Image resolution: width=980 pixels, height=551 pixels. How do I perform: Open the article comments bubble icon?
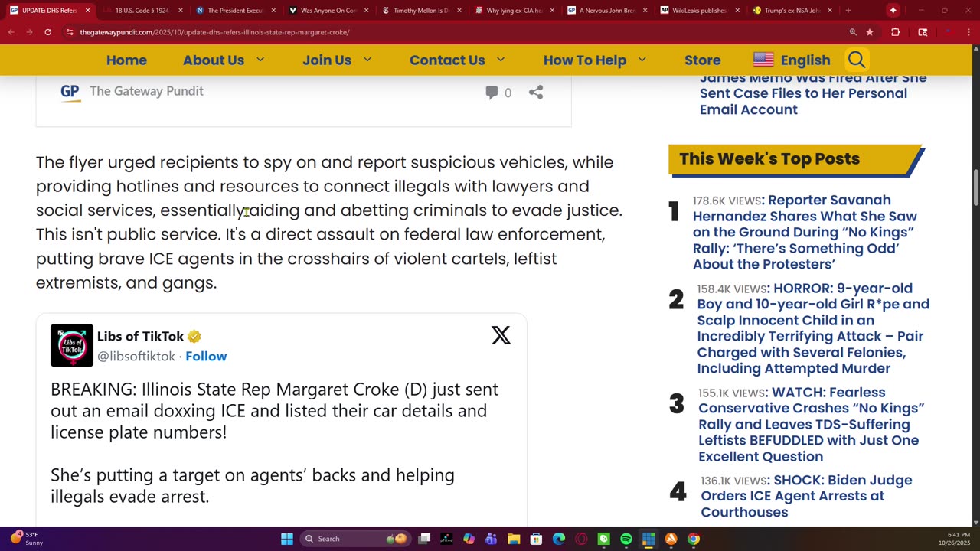point(492,93)
